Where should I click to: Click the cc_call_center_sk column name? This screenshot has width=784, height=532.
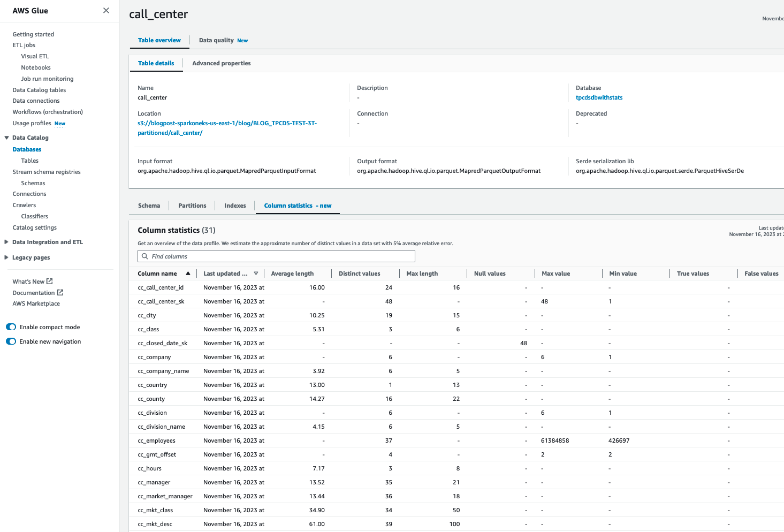point(161,301)
